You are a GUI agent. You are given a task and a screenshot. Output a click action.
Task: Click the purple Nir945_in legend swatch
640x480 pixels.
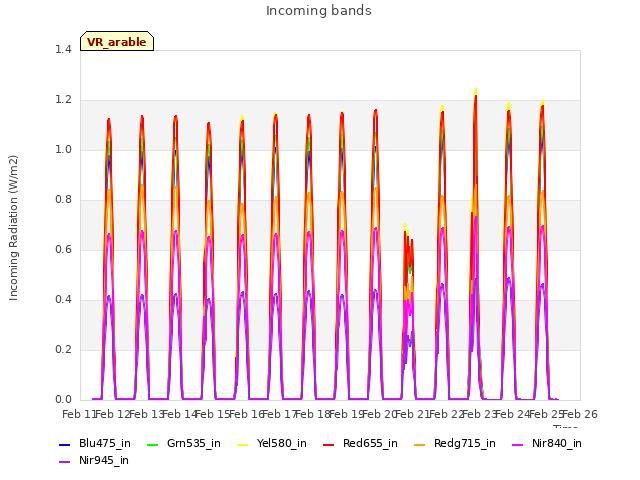pos(65,462)
